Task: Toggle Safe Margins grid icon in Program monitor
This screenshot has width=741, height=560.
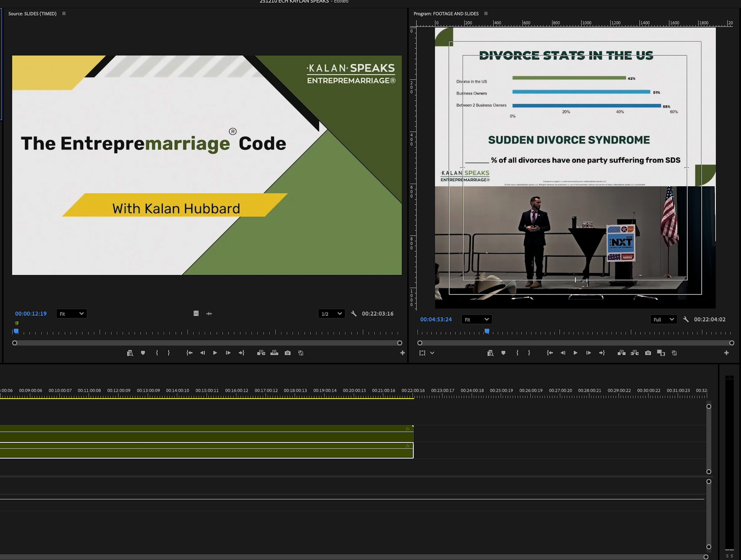Action: [423, 353]
